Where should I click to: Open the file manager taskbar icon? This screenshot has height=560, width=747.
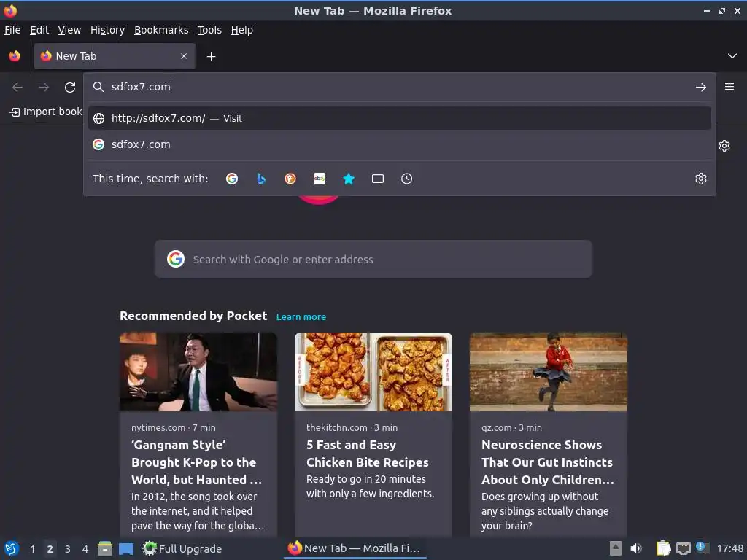pyautogui.click(x=105, y=548)
